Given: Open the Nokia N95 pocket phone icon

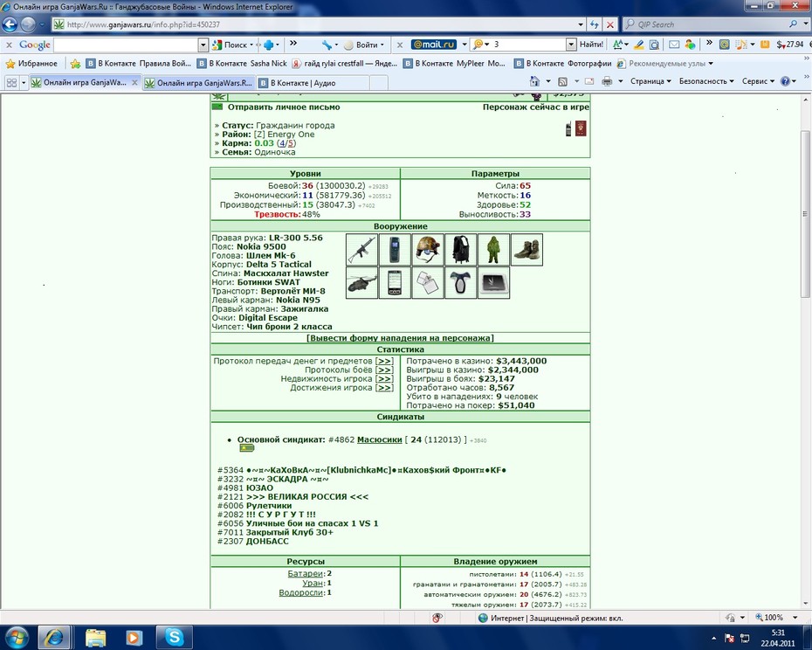Looking at the screenshot, I should click(x=395, y=282).
